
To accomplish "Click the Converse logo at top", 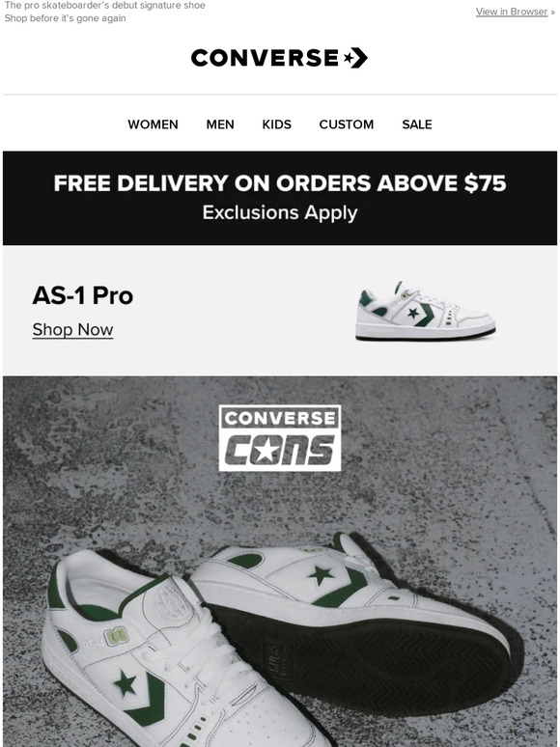I will point(279,58).
